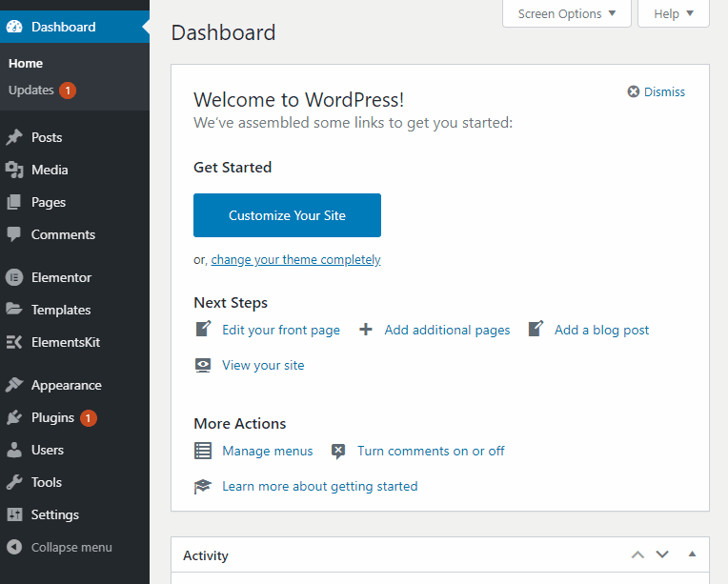
Task: Click the Posts pushpin icon
Action: pyautogui.click(x=14, y=137)
